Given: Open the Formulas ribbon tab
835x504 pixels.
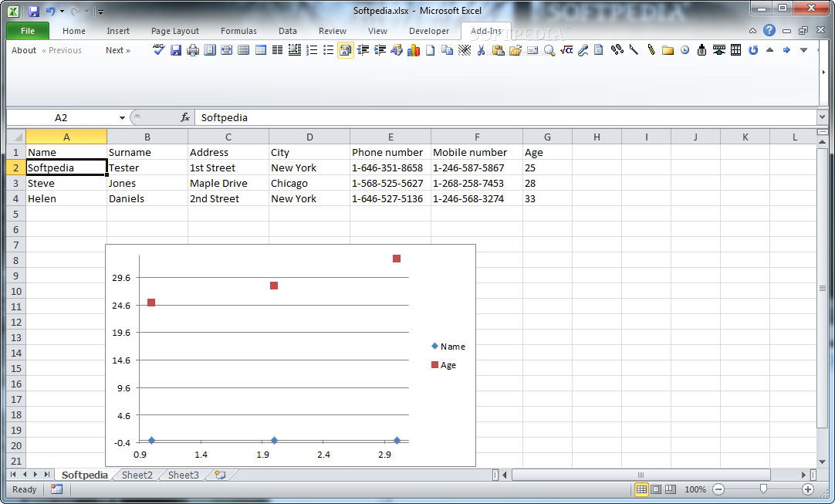Looking at the screenshot, I should 238,31.
